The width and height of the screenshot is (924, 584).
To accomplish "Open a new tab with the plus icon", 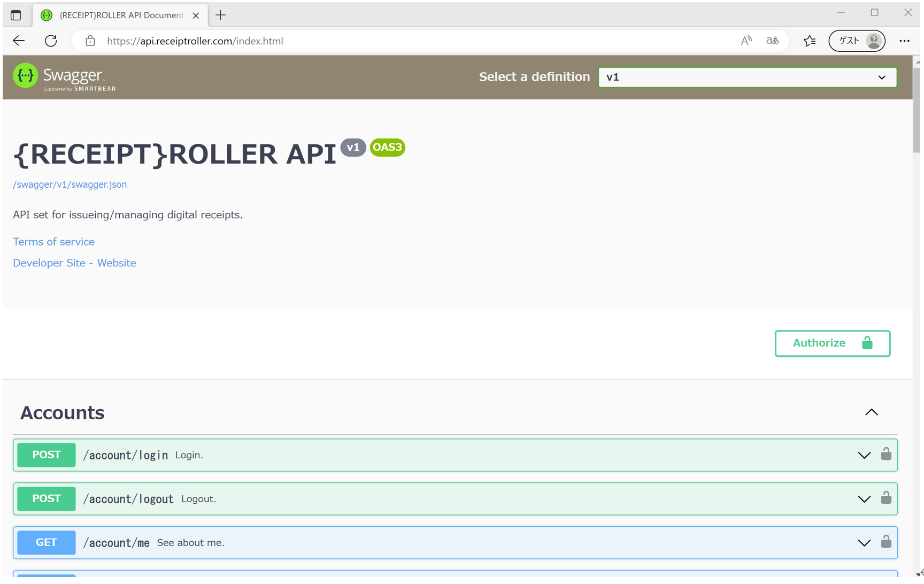I will click(220, 15).
